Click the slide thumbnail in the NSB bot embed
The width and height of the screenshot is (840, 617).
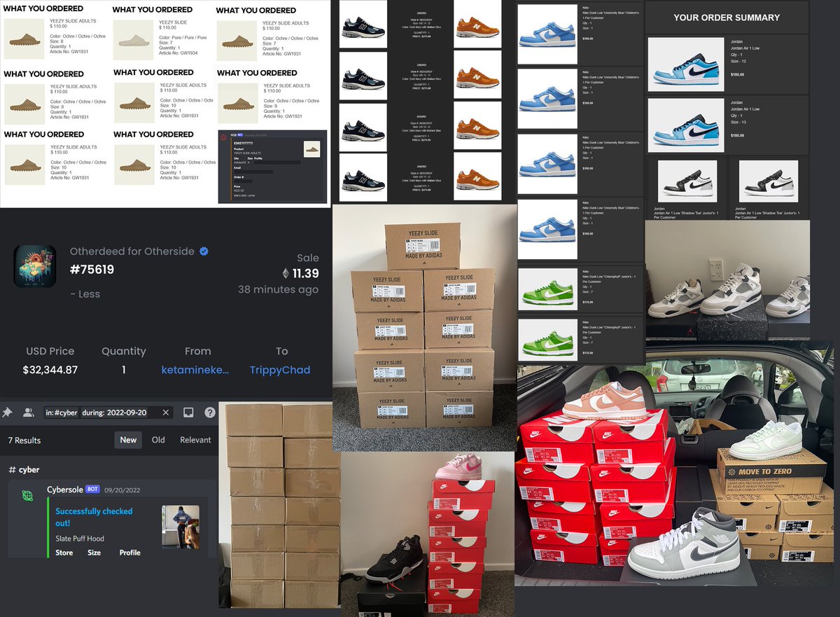311,149
